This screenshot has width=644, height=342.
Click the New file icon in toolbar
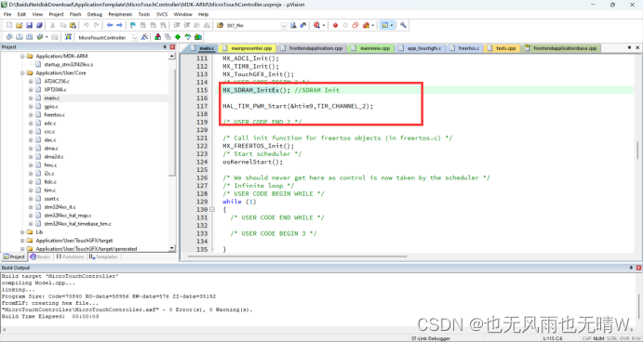pos(9,25)
